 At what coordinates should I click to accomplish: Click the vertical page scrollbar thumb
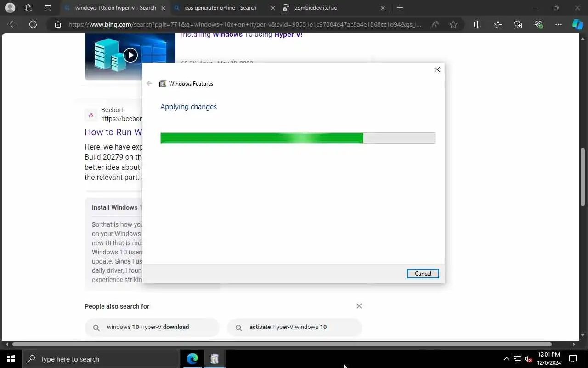coord(583,177)
